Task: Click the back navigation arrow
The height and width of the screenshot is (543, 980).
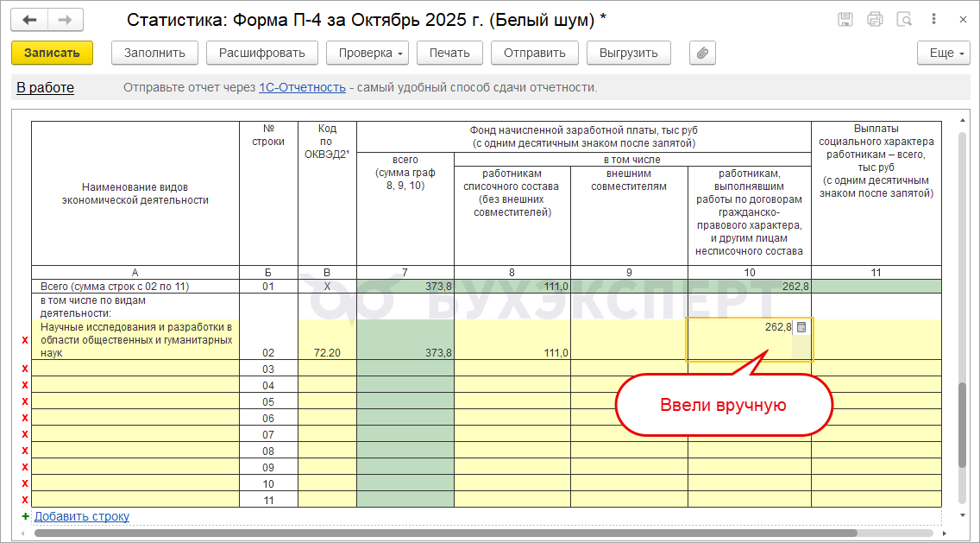Action: click(31, 20)
